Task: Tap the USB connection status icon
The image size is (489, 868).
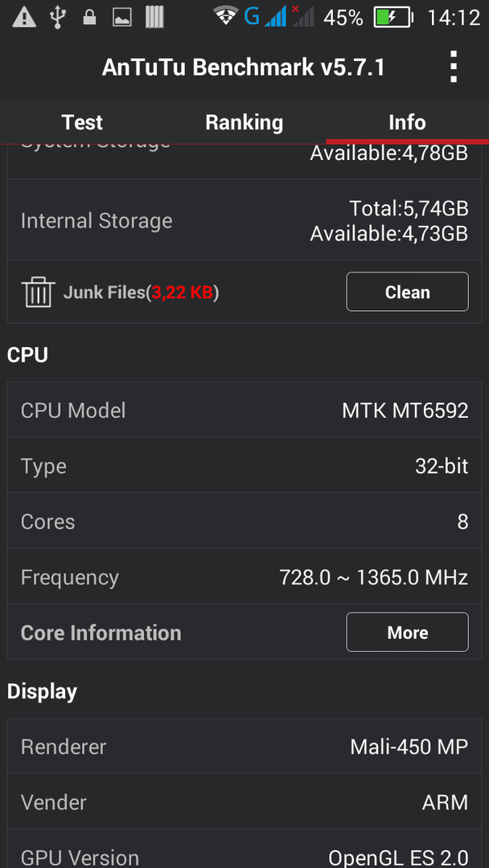Action: (x=56, y=17)
